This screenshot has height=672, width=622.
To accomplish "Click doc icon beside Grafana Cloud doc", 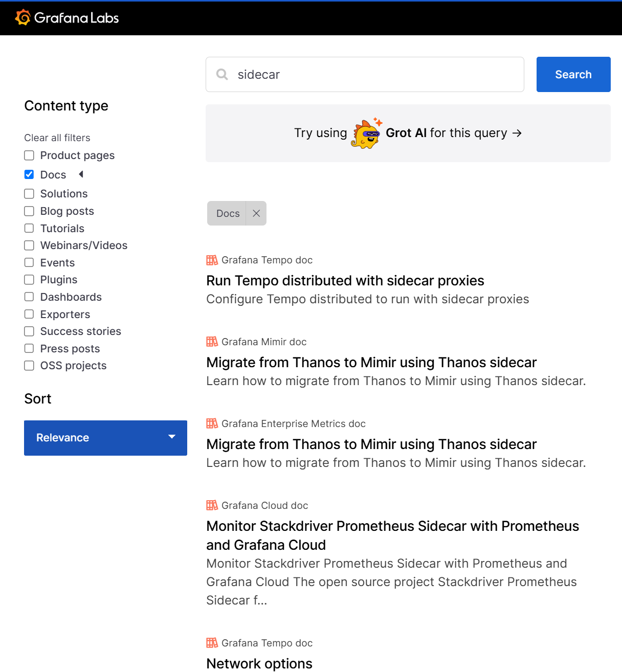I will coord(212,505).
